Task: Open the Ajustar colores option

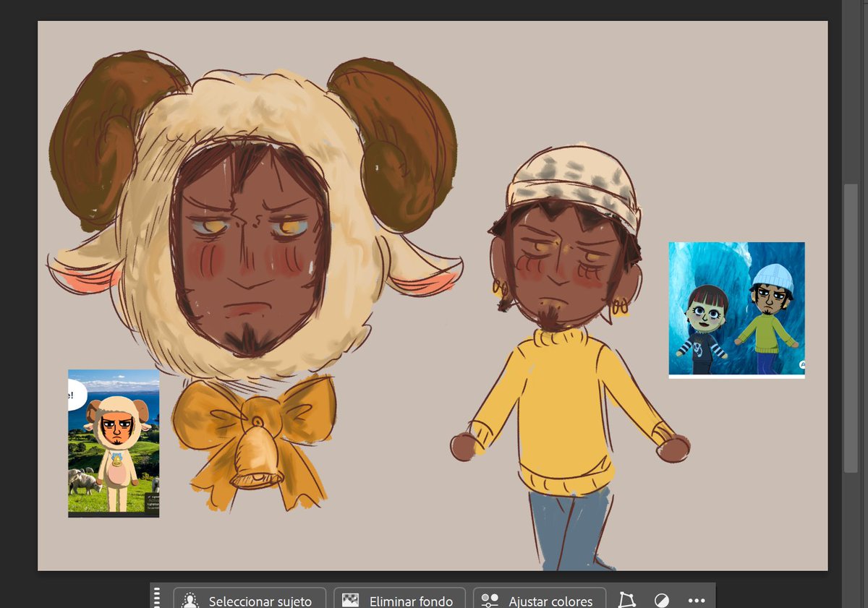Action: click(x=540, y=599)
